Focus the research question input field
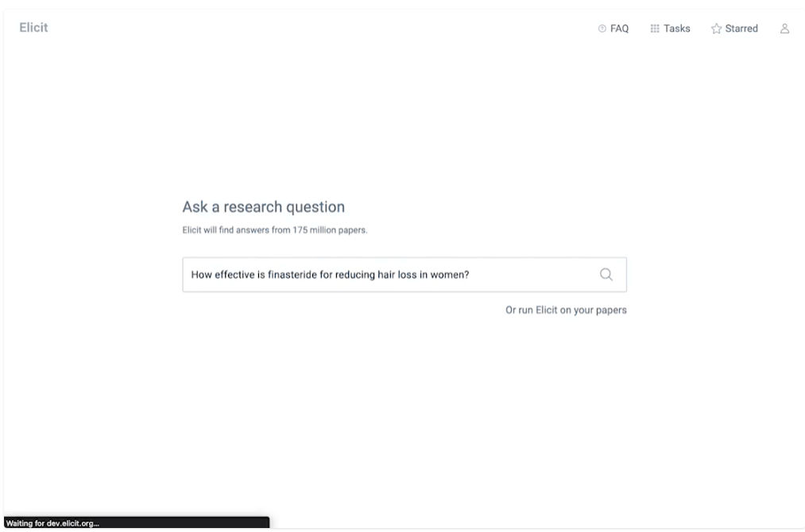 point(404,275)
